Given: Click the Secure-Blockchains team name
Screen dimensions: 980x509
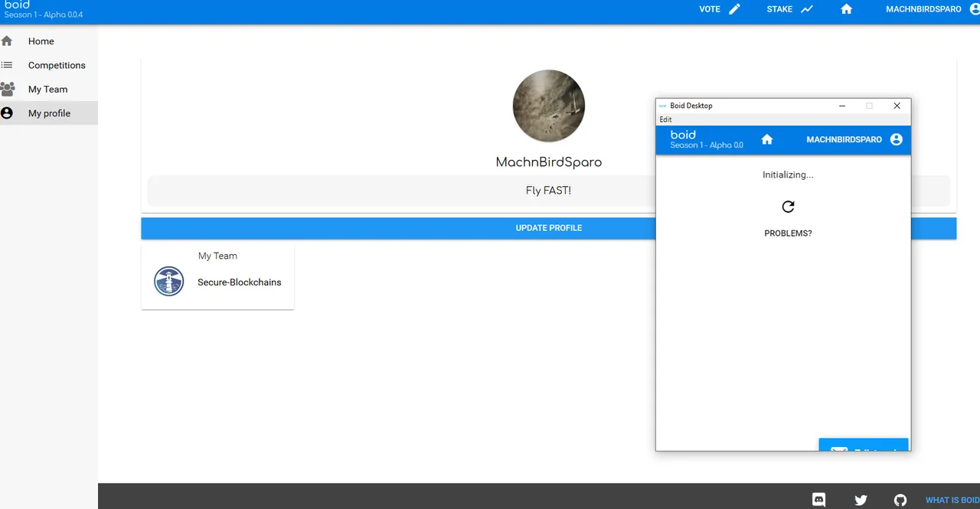Looking at the screenshot, I should 240,282.
